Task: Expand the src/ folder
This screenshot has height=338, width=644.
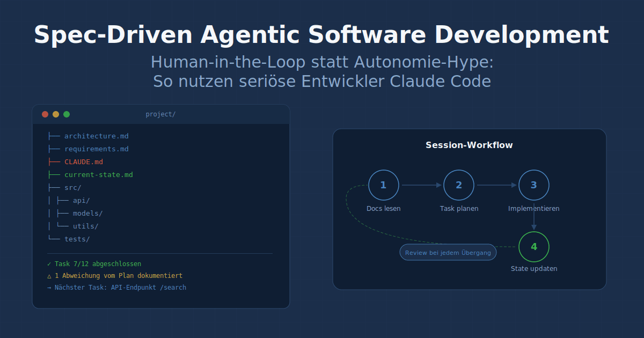Action: pos(73,188)
